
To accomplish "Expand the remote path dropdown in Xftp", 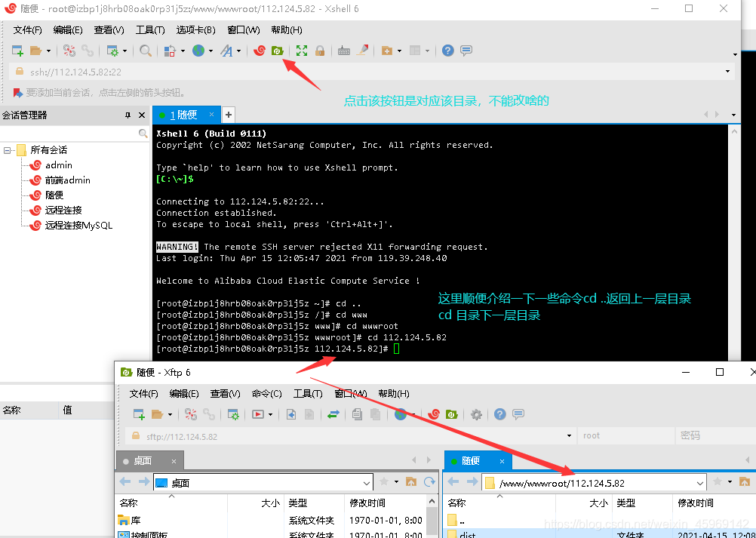I will point(699,483).
